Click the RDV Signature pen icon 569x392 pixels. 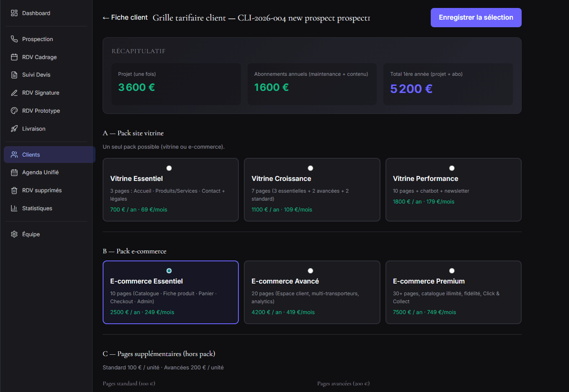coord(14,93)
